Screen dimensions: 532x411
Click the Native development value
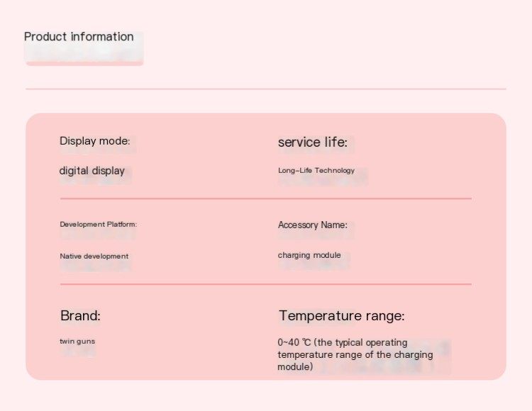[94, 256]
